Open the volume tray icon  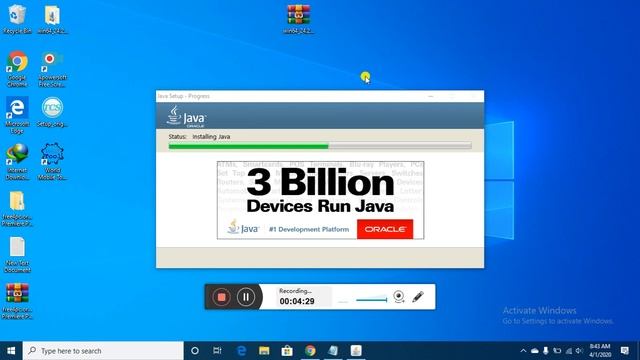tap(579, 351)
